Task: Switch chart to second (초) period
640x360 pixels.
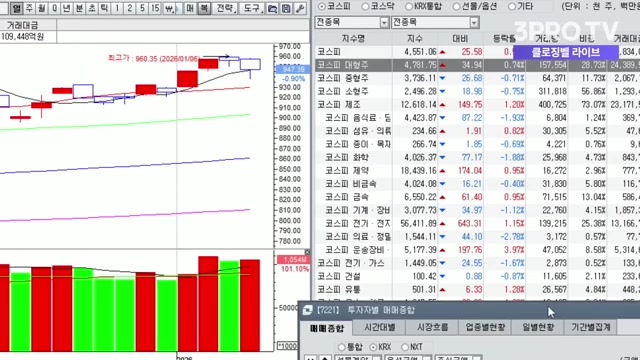Action: point(92,8)
